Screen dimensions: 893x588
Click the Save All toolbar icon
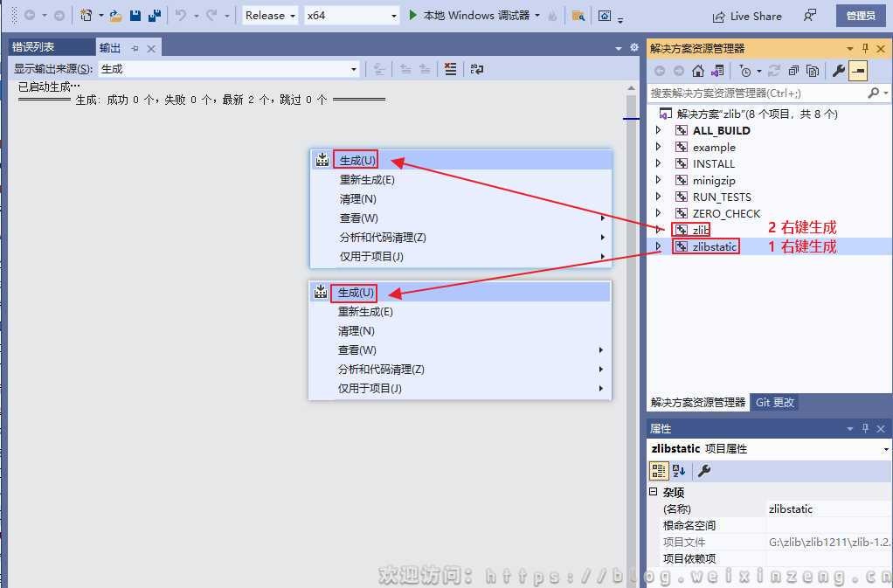pos(155,16)
